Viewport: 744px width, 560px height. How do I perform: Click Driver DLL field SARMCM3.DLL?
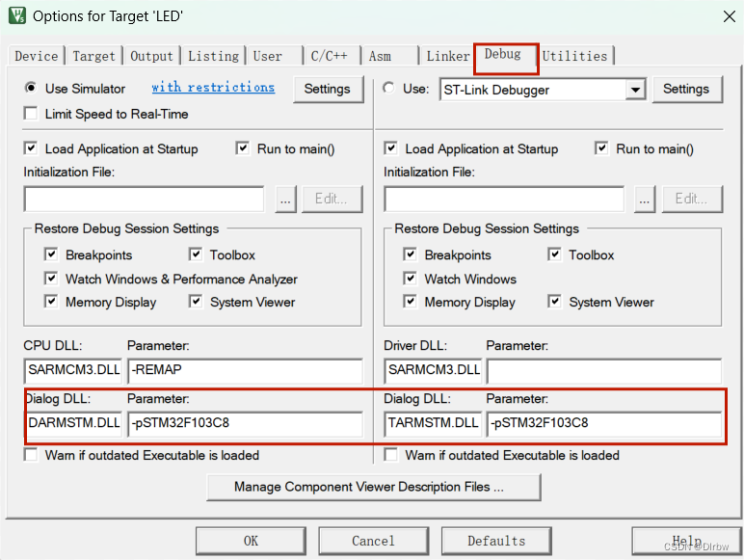(x=434, y=371)
